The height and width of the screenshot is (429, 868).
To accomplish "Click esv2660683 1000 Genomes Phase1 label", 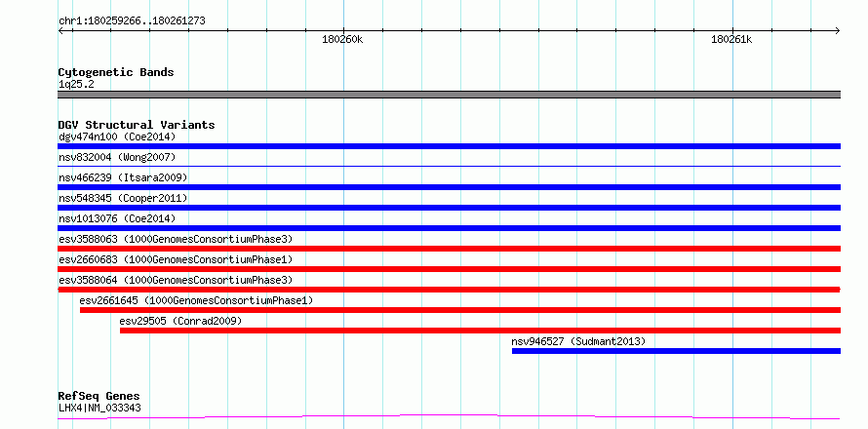I will pyautogui.click(x=176, y=259).
